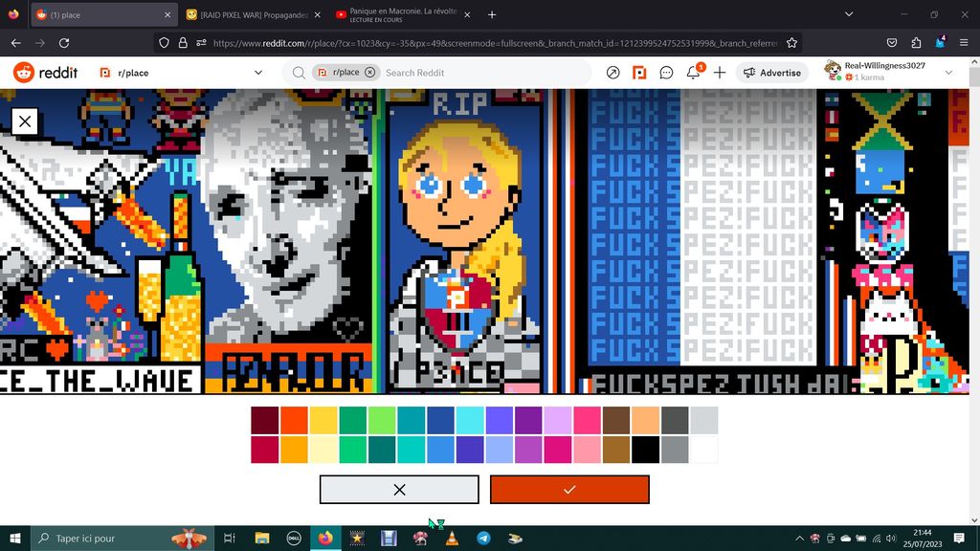Viewport: 980px width, 551px height.
Task: Show the list of all tabs chevron
Action: (x=848, y=14)
